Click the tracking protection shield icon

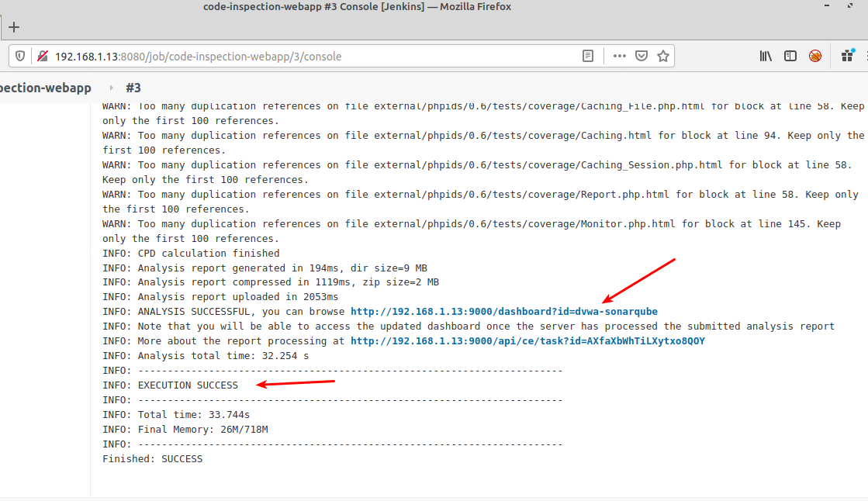coord(21,56)
